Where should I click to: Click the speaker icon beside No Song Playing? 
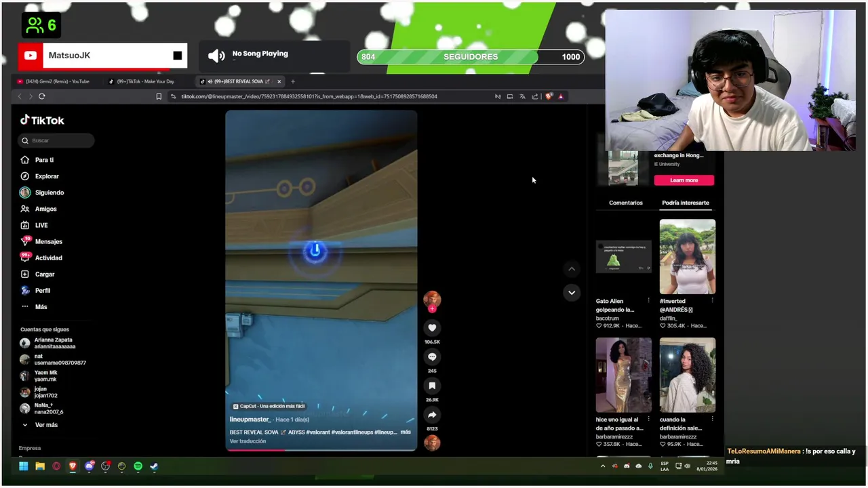coord(216,56)
